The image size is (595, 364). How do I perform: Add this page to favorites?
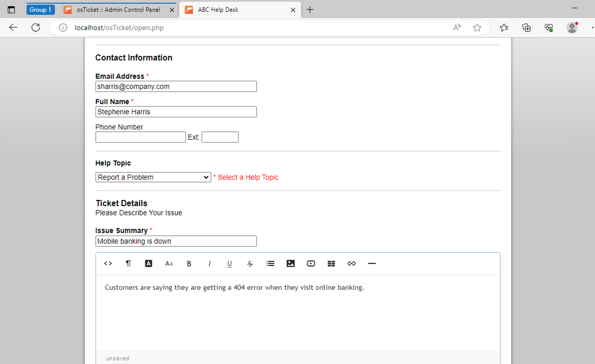[x=477, y=27]
